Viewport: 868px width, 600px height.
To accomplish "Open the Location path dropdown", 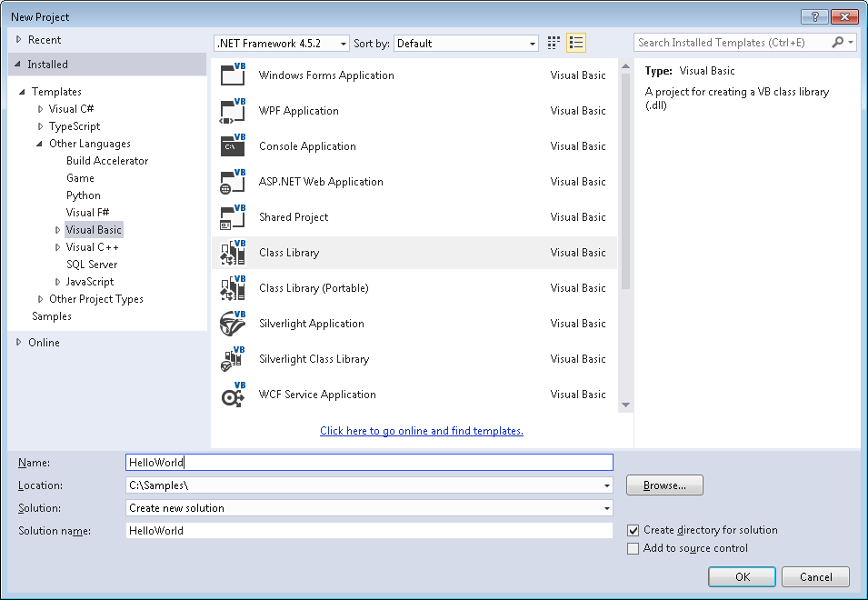I will point(607,485).
